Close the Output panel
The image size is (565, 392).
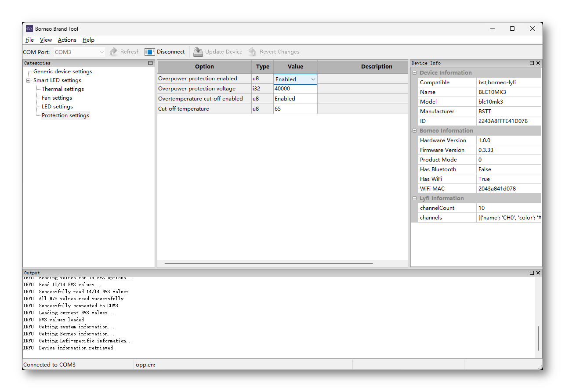[x=538, y=273]
